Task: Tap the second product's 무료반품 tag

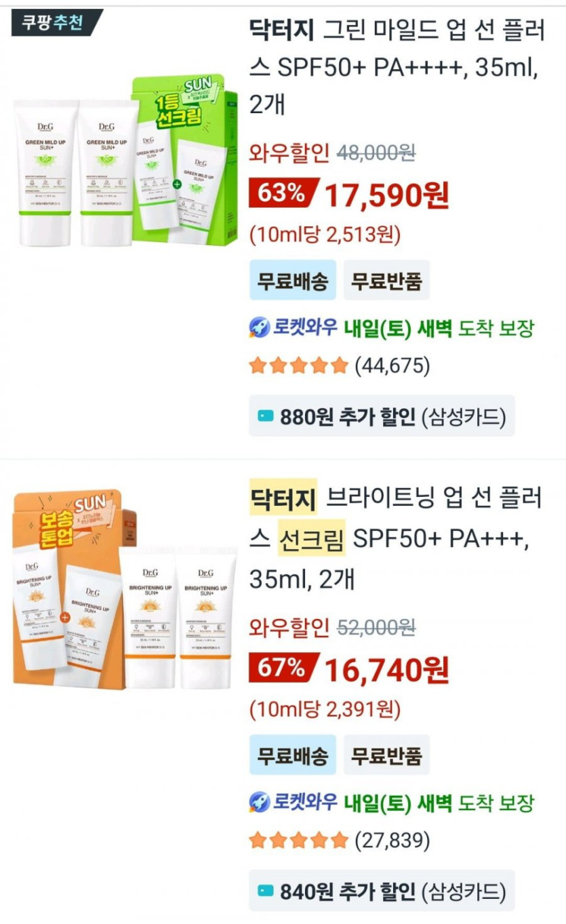Action: tap(386, 755)
